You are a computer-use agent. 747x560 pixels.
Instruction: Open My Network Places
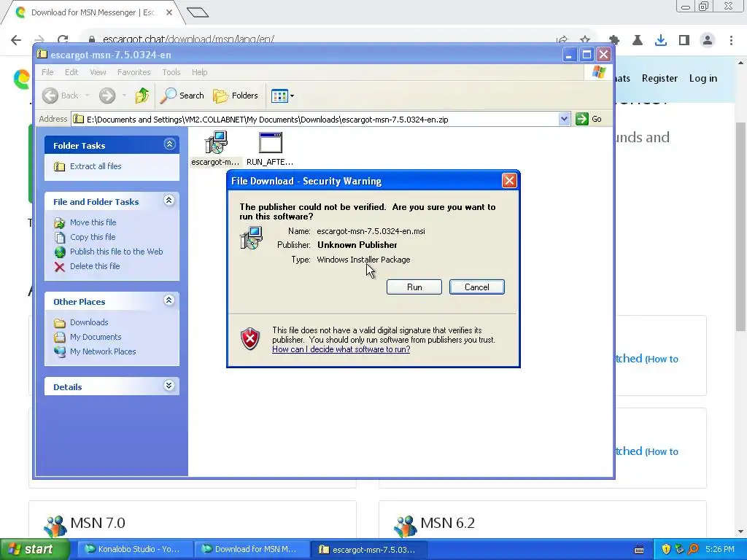coord(102,351)
